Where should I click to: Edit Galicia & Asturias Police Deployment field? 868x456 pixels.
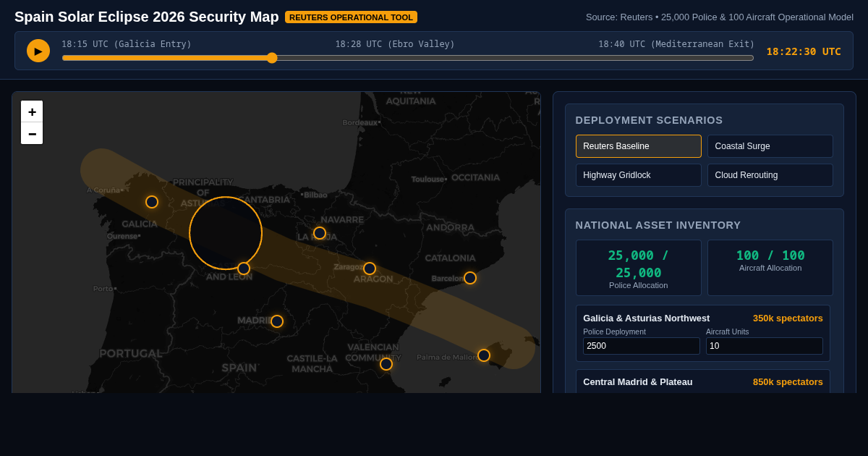click(642, 346)
